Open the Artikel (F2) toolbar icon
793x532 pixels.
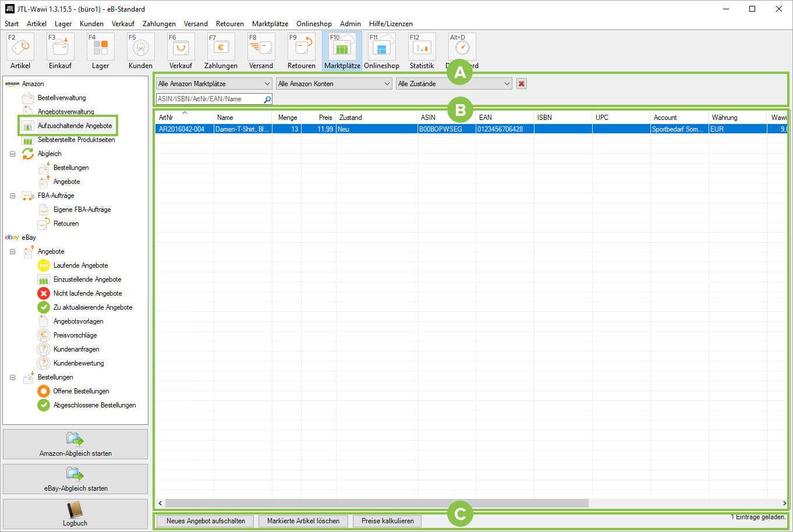(x=20, y=47)
